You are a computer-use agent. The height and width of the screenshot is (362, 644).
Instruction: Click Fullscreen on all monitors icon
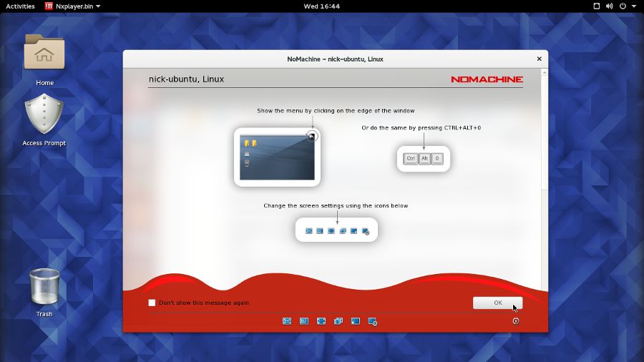click(x=338, y=321)
